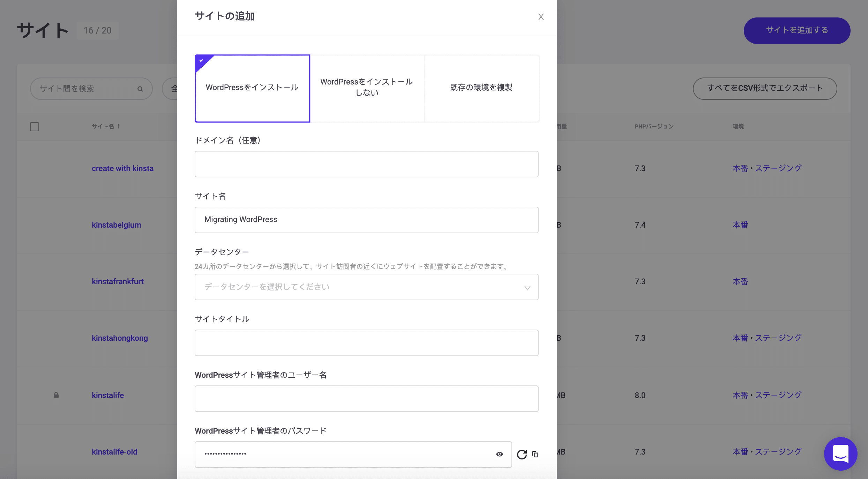Open 本番 environment link for kinstabelgium
Image resolution: width=868 pixels, height=479 pixels.
[740, 225]
